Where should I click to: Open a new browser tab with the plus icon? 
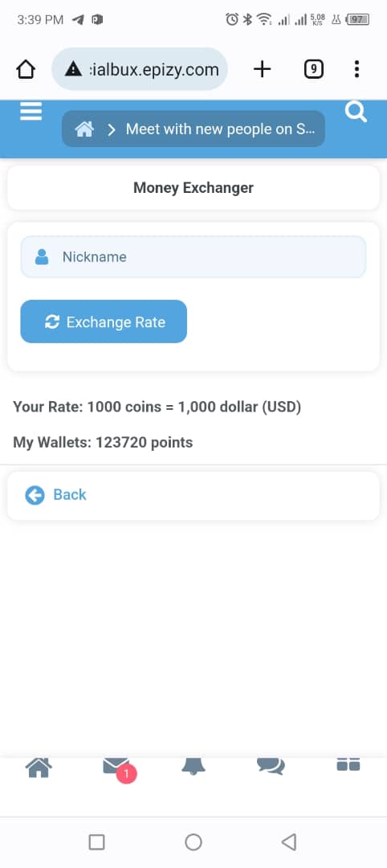[x=262, y=69]
